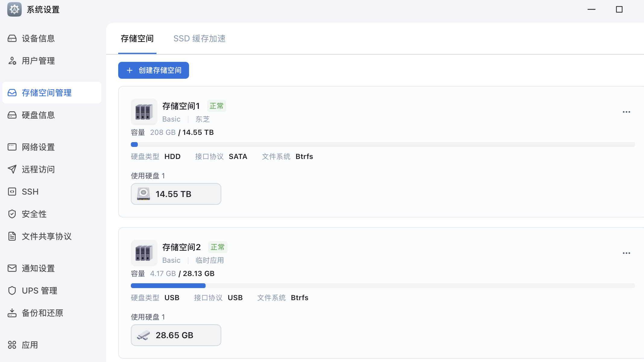
Task: Select the 存储空间 tab
Action: click(137, 39)
